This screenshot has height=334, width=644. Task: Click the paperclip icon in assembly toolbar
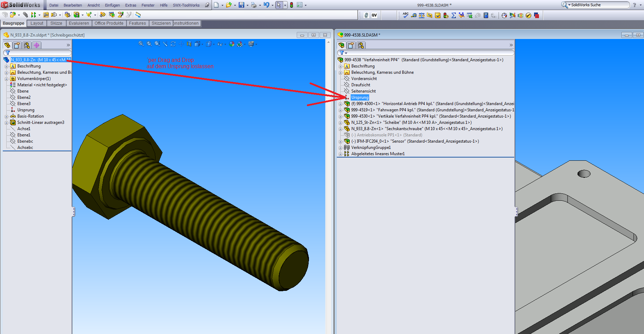click(x=25, y=15)
